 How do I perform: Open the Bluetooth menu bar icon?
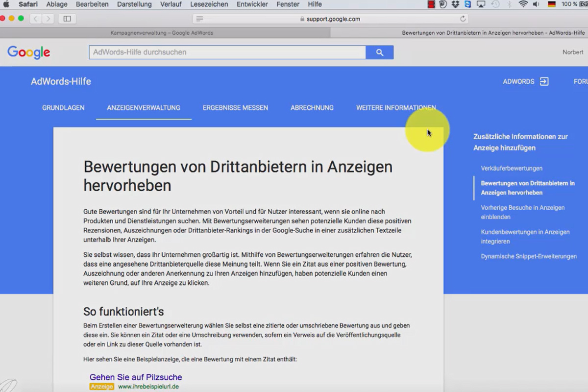point(509,4)
